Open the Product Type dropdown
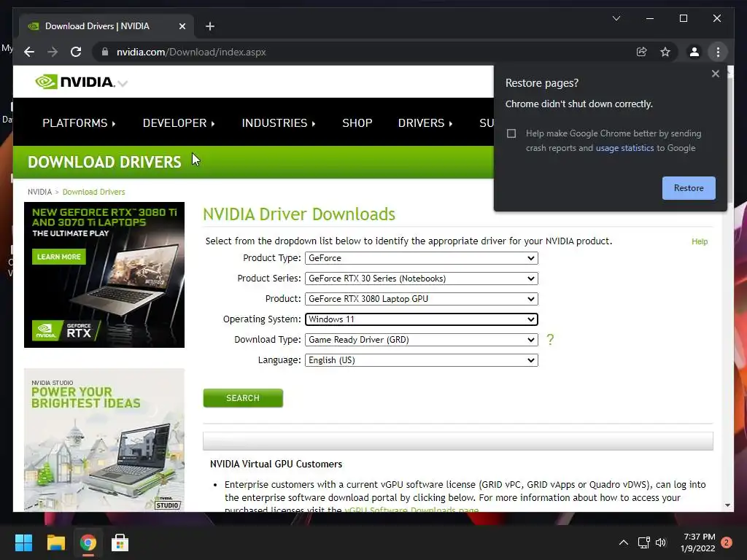Image resolution: width=747 pixels, height=560 pixels. [421, 258]
